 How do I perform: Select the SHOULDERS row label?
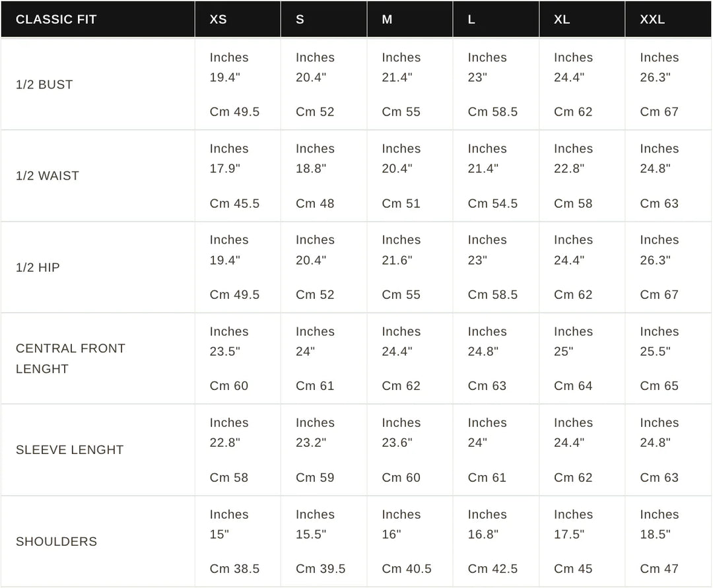pyautogui.click(x=56, y=541)
